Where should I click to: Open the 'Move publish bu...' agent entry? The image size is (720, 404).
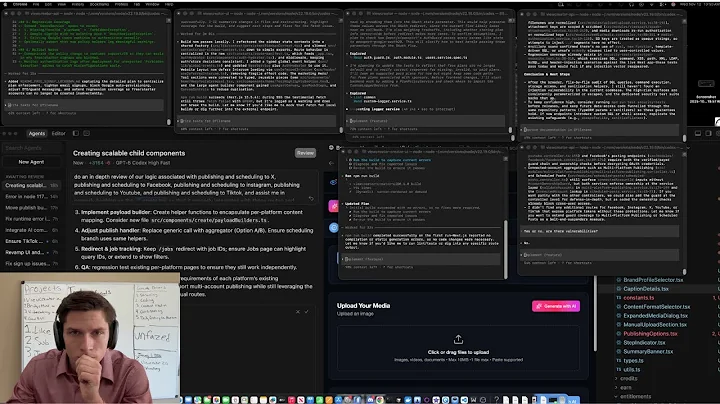[31, 208]
